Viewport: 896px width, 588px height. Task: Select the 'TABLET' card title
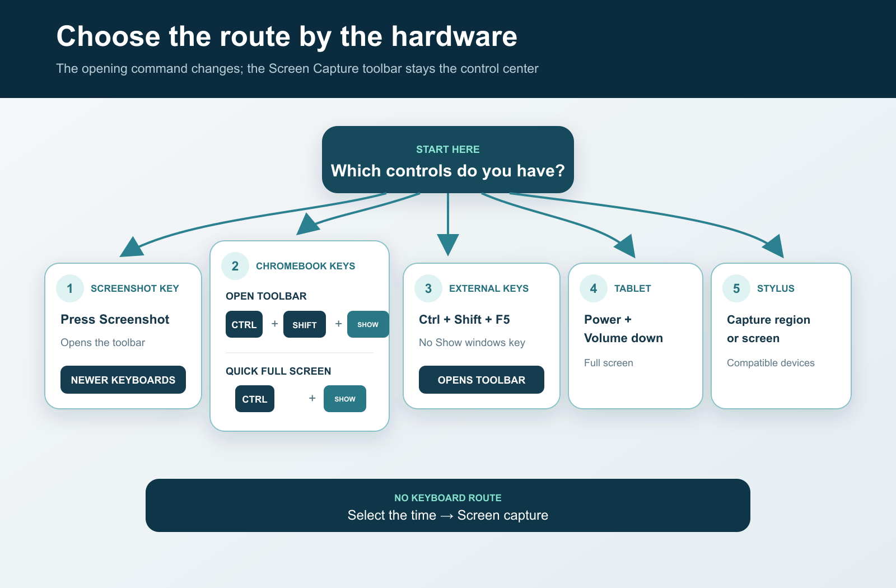click(633, 288)
